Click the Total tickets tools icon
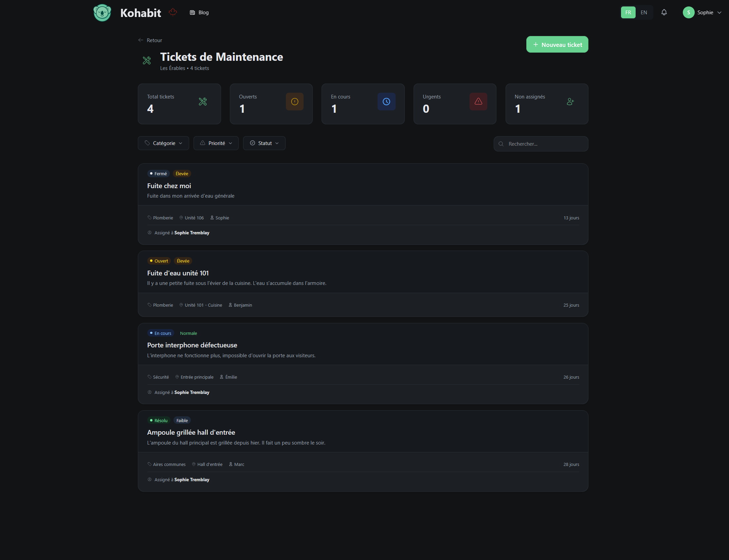 click(203, 102)
